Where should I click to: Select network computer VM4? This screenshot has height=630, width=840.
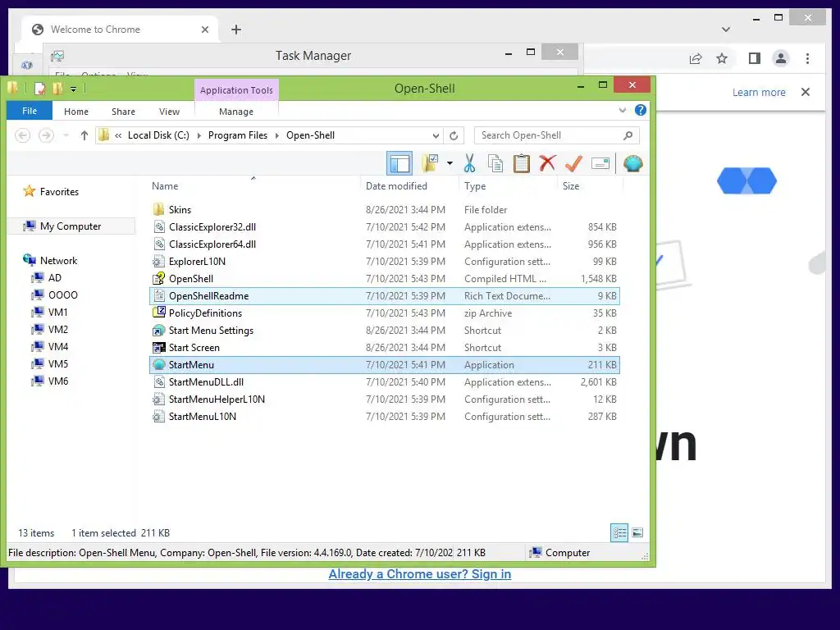pyautogui.click(x=50, y=347)
